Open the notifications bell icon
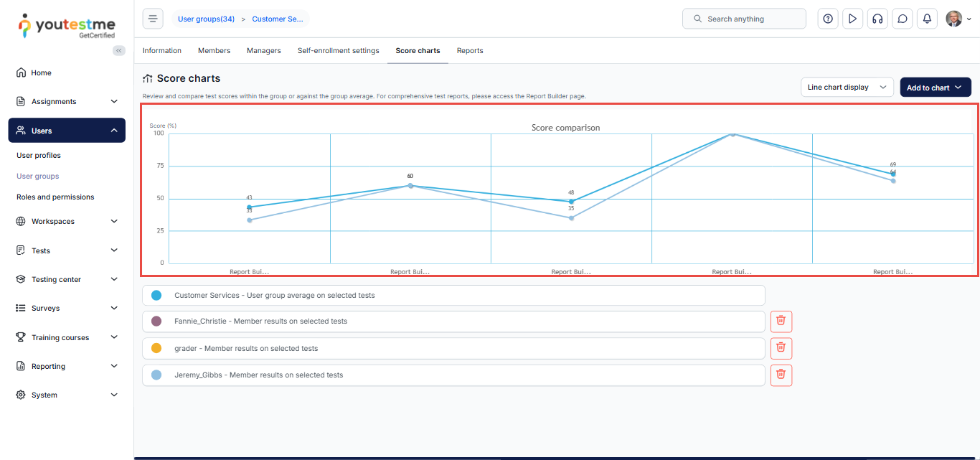This screenshot has width=980, height=460. (927, 19)
